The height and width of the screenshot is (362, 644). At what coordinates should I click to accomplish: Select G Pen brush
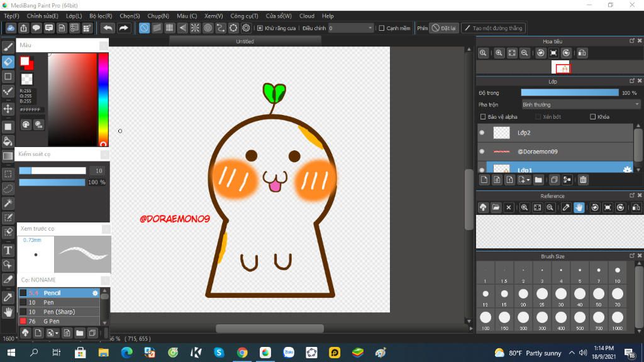click(58, 321)
